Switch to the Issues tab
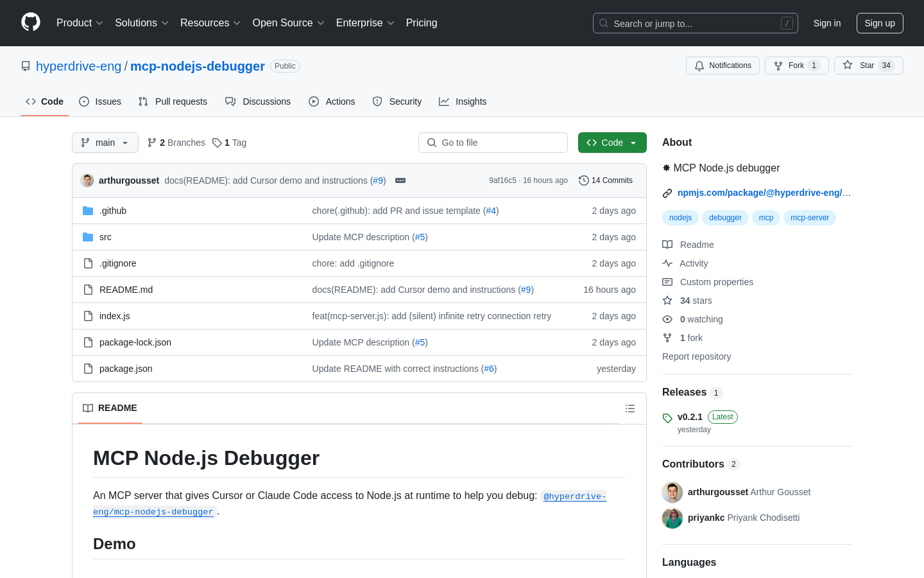The height and width of the screenshot is (578, 924). pos(100,101)
